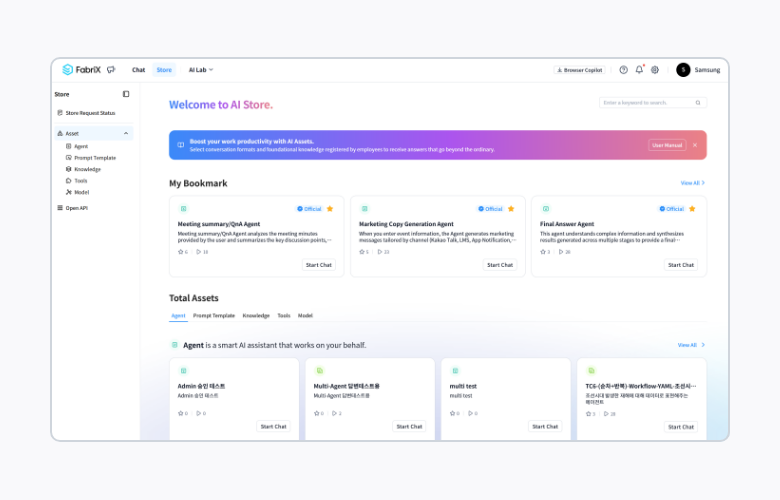
Task: Click the User Manual button
Action: pos(667,145)
